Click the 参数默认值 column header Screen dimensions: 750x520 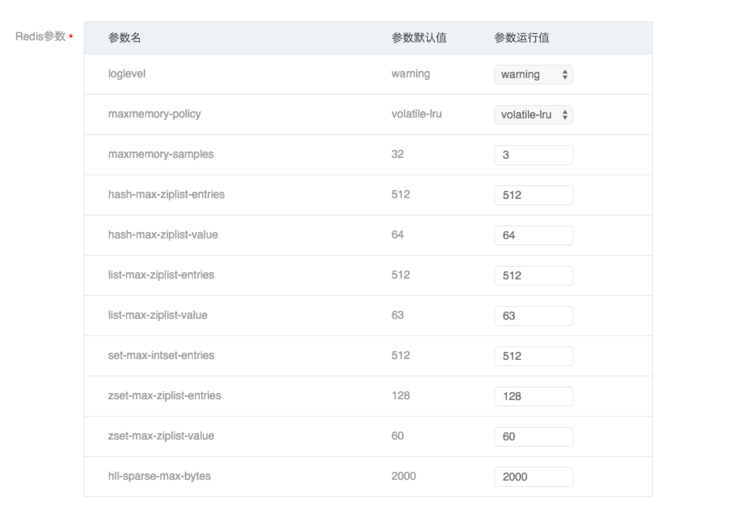[x=419, y=38]
